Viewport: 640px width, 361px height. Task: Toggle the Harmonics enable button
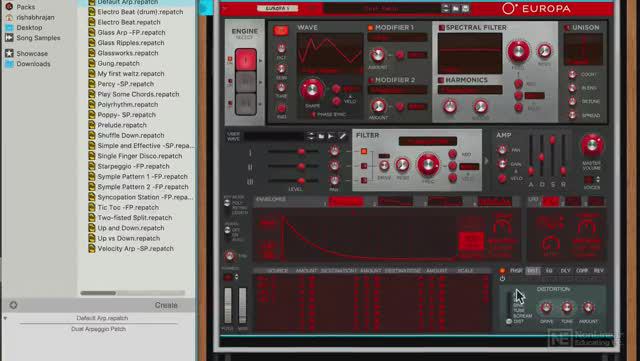tap(441, 80)
